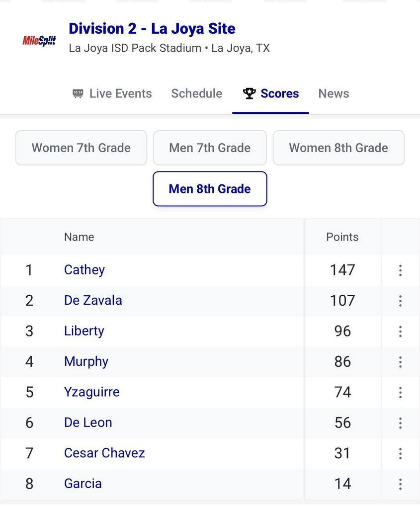The image size is (420, 509).
Task: Show Men 7th Grade scores
Action: pyautogui.click(x=210, y=148)
